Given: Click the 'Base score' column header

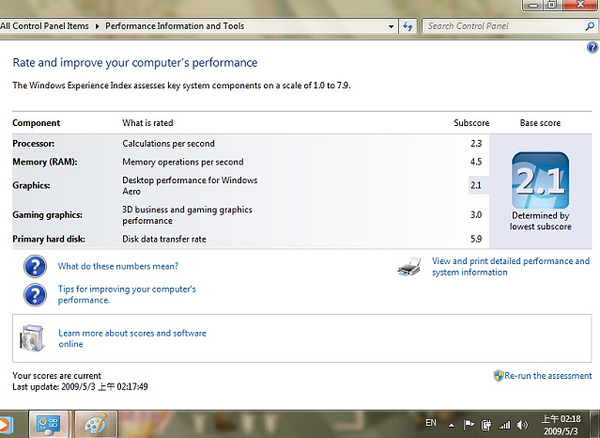Looking at the screenshot, I should tap(540, 123).
